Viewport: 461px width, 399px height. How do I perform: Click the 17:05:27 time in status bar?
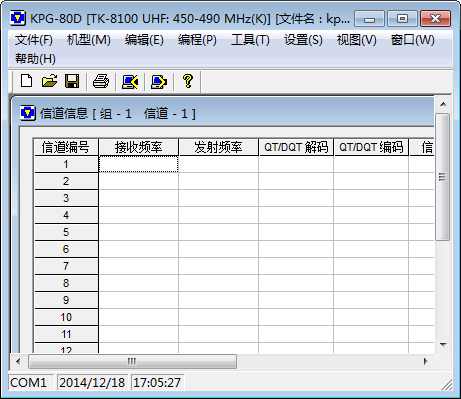coord(157,383)
